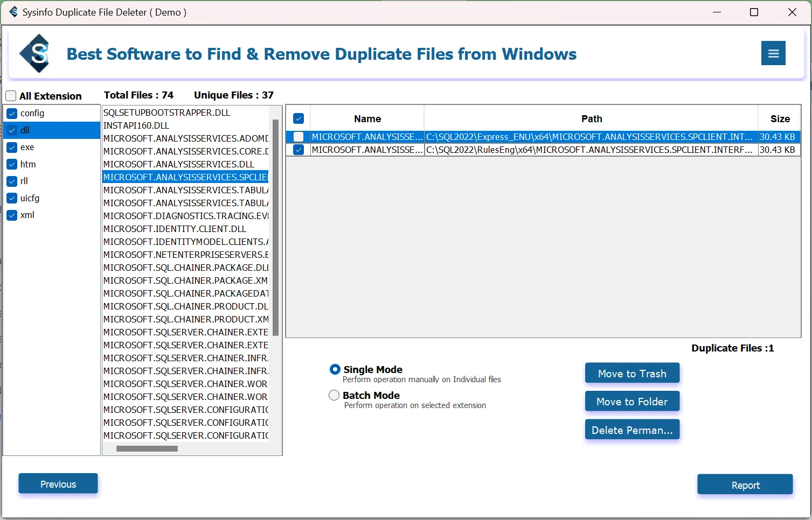Uncheck the config extension checkbox
The width and height of the screenshot is (812, 520).
[12, 114]
